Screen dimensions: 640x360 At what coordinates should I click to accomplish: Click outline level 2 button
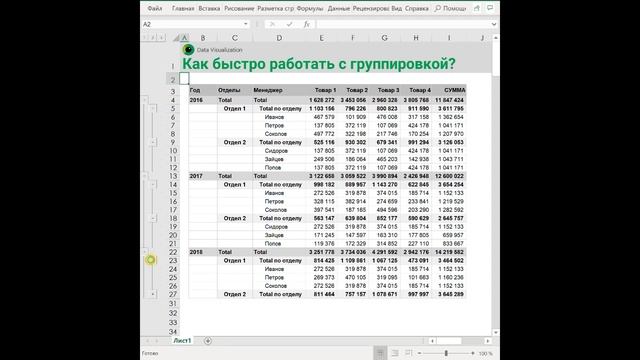coord(153,38)
